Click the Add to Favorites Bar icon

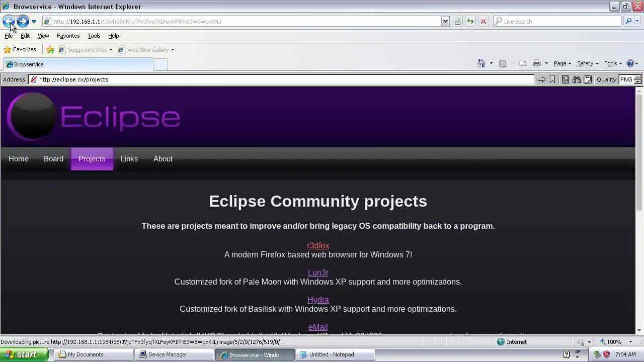[50, 50]
